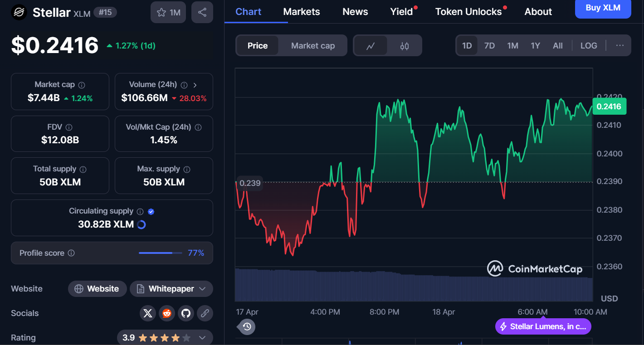Click the volume bars area under chart
Viewport: 644px width, 345px height.
[414, 285]
